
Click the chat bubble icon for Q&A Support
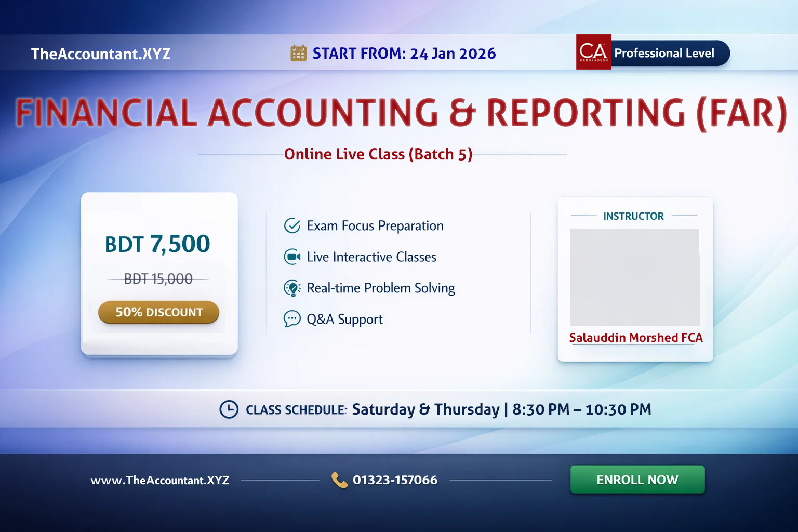click(292, 319)
